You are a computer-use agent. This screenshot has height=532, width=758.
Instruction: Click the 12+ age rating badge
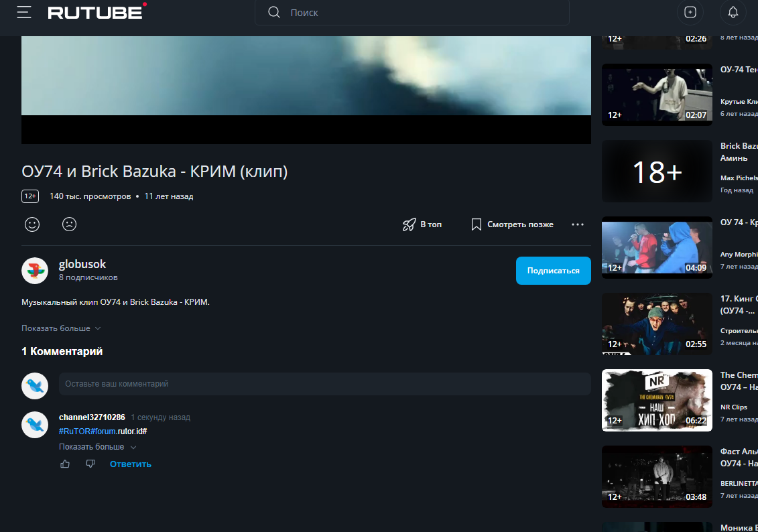30,196
